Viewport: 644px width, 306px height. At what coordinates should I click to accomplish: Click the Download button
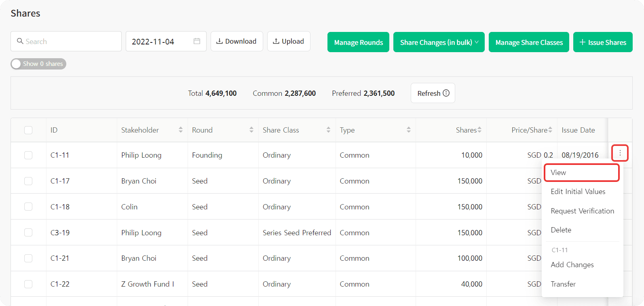coord(237,41)
